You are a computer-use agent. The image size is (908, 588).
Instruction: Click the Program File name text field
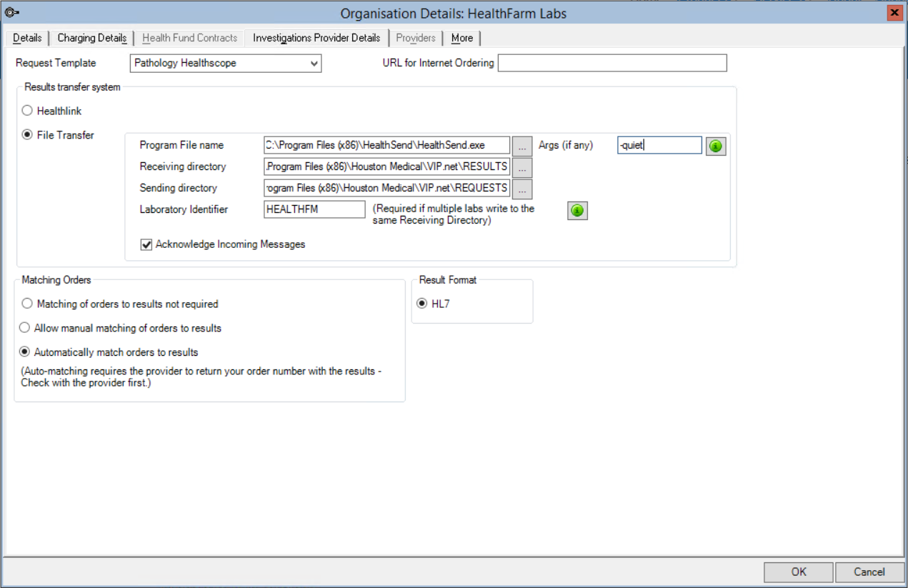(x=386, y=145)
